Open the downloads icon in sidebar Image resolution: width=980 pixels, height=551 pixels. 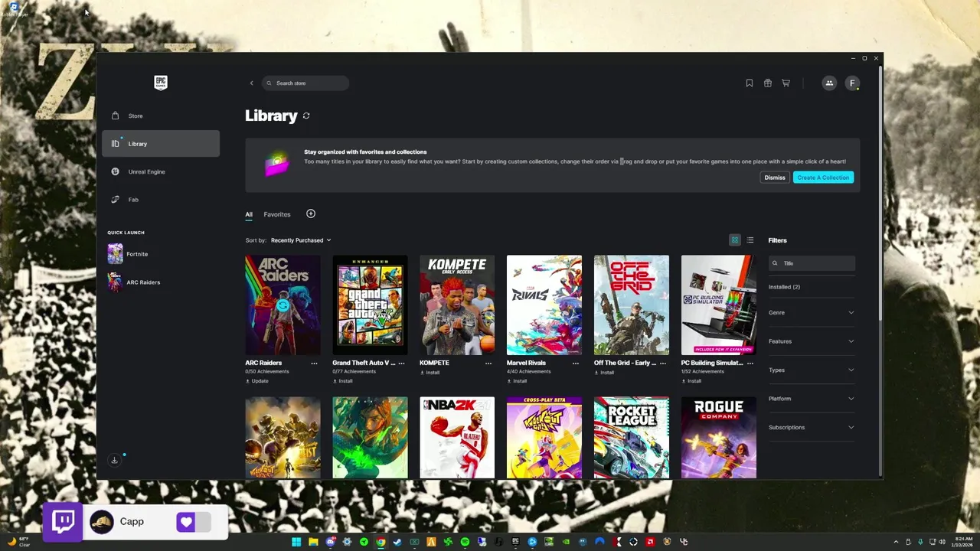pyautogui.click(x=114, y=460)
